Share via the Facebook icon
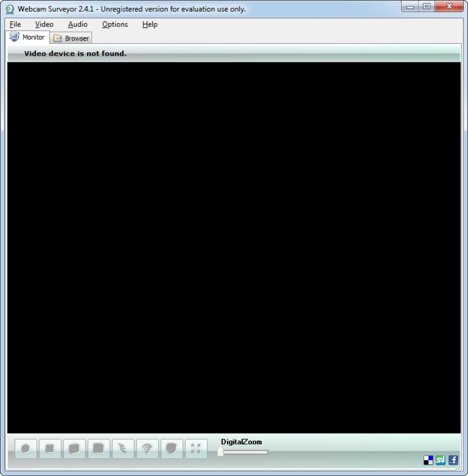This screenshot has width=468, height=476. pyautogui.click(x=453, y=460)
